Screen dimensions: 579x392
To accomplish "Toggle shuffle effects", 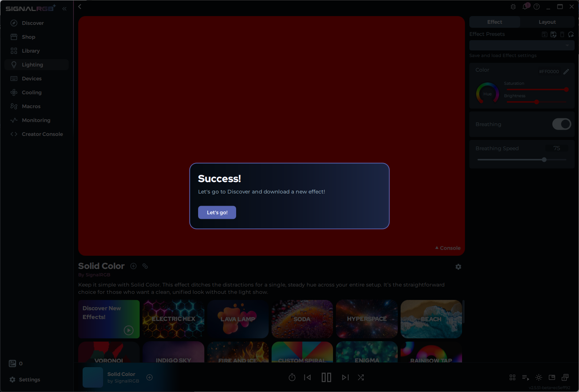I will click(x=361, y=377).
